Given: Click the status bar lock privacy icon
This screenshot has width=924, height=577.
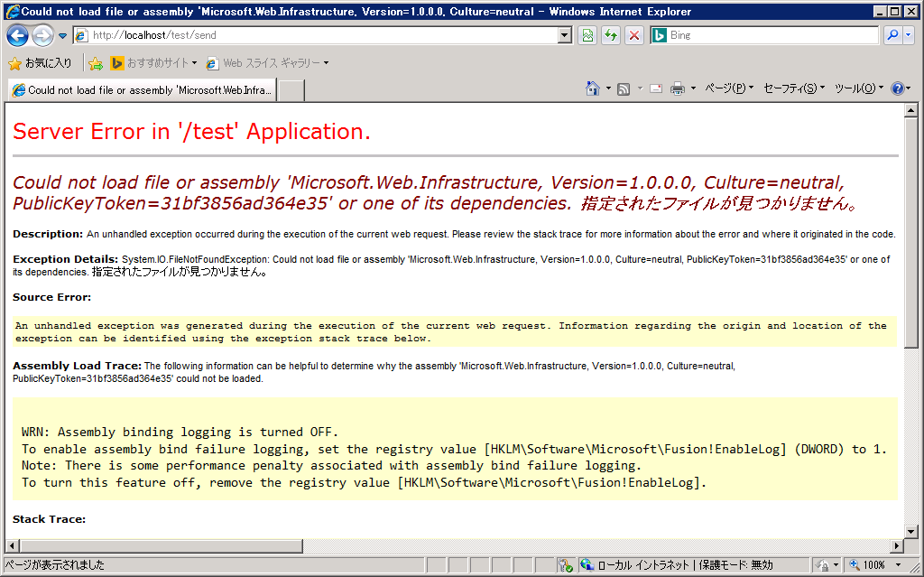Looking at the screenshot, I should pos(823,565).
